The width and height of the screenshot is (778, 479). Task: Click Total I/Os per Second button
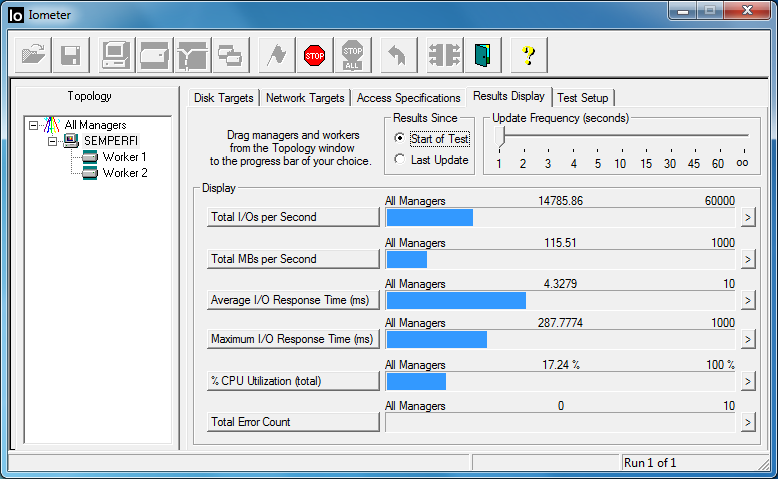(293, 217)
